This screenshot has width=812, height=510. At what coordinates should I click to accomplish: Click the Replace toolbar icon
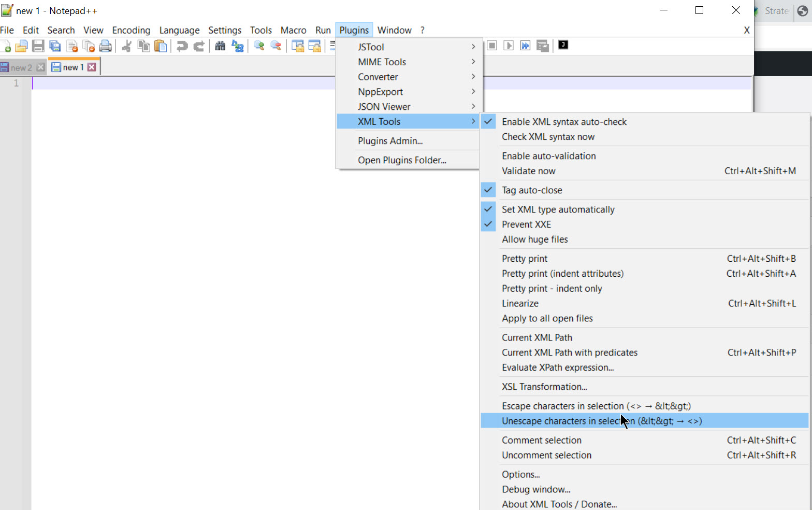click(237, 47)
